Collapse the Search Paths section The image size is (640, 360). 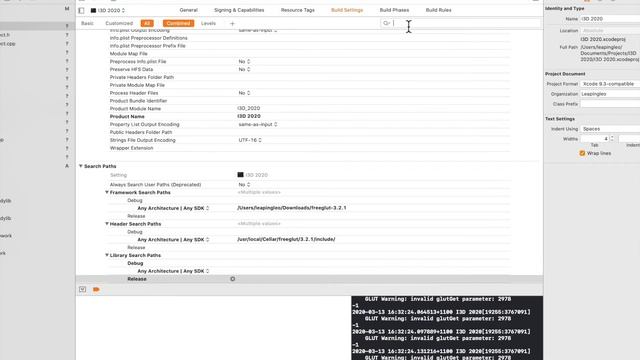click(x=80, y=166)
